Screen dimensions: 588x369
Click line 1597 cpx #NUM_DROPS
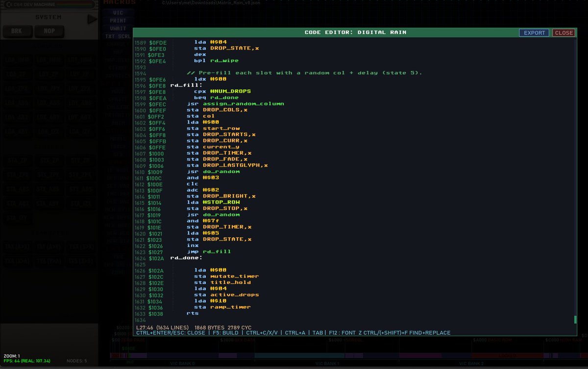[222, 92]
